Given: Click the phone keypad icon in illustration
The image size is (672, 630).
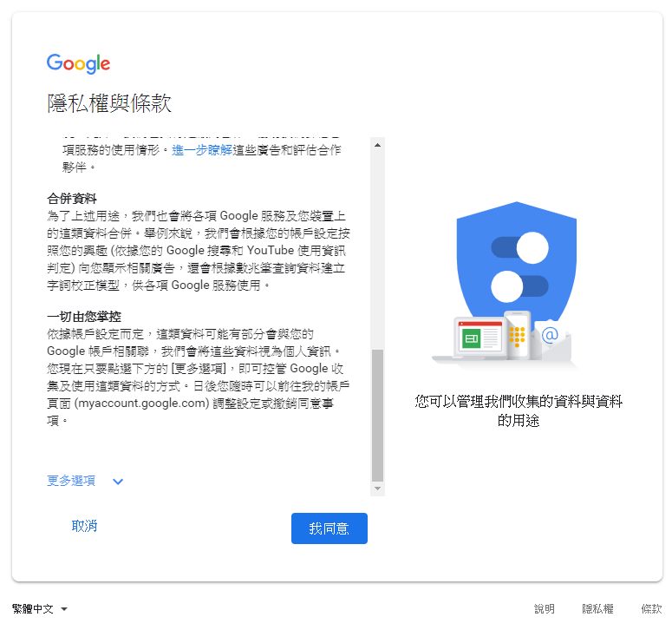Looking at the screenshot, I should 517,335.
